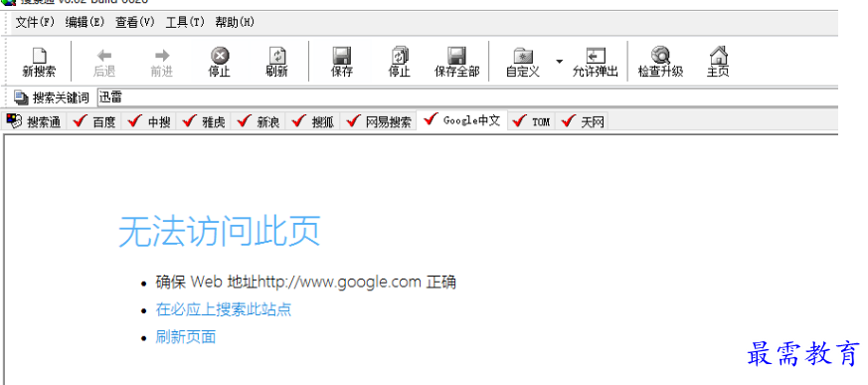868x385 pixels.
Task: Expand the dropdown arrow beside 自定义
Action: pos(559,61)
